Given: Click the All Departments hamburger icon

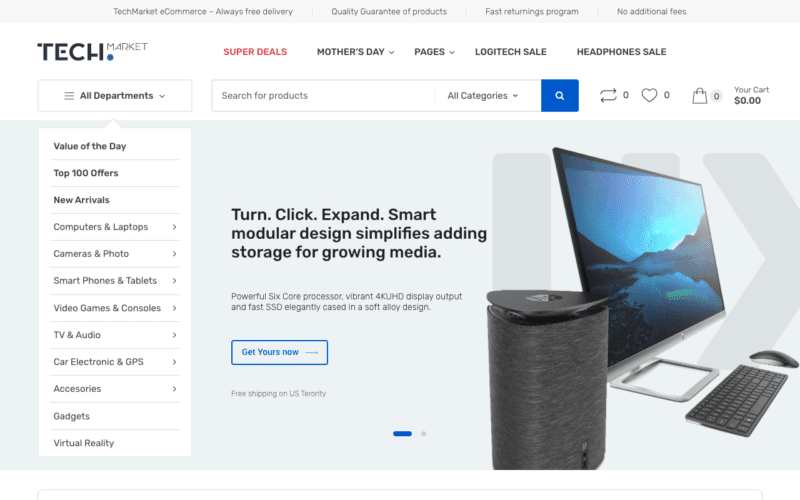Looking at the screenshot, I should pos(69,96).
